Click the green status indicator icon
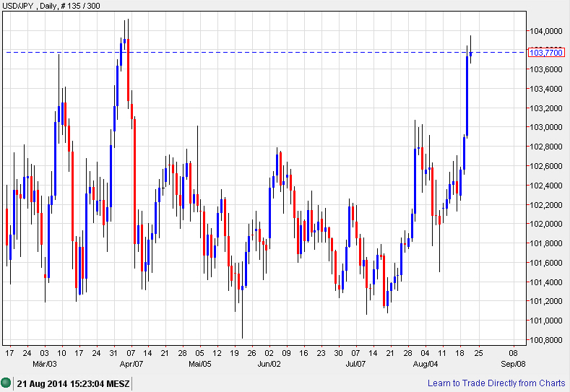The image size is (570, 392). (6, 383)
